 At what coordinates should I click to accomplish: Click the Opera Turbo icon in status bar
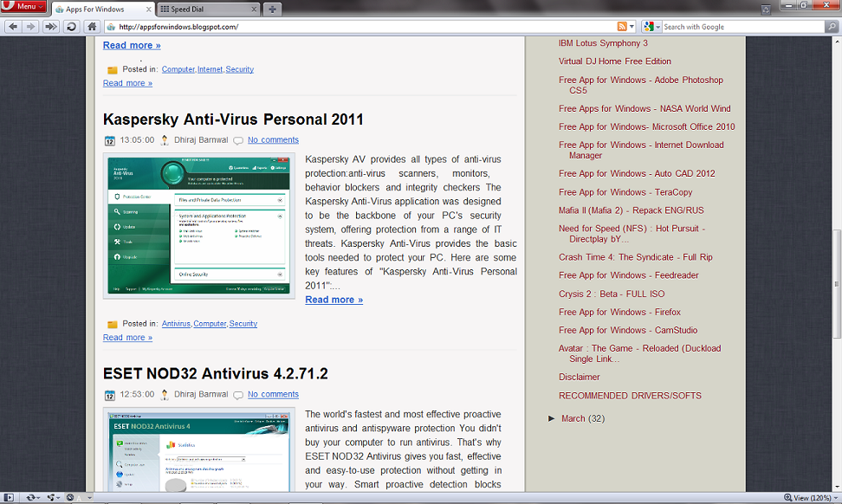tap(70, 498)
